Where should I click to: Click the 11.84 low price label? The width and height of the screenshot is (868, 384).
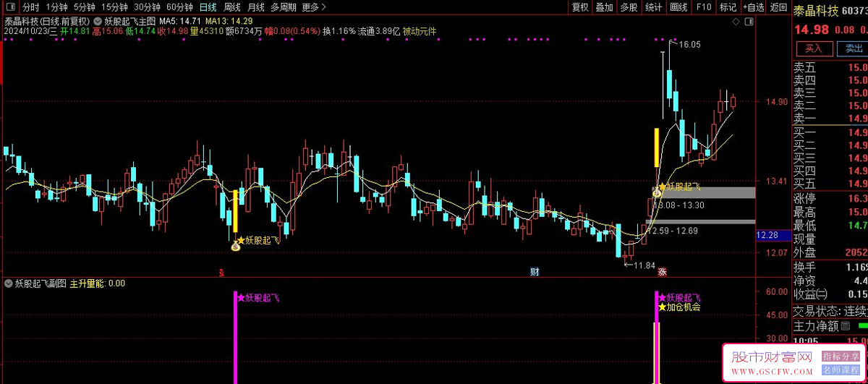(x=644, y=266)
